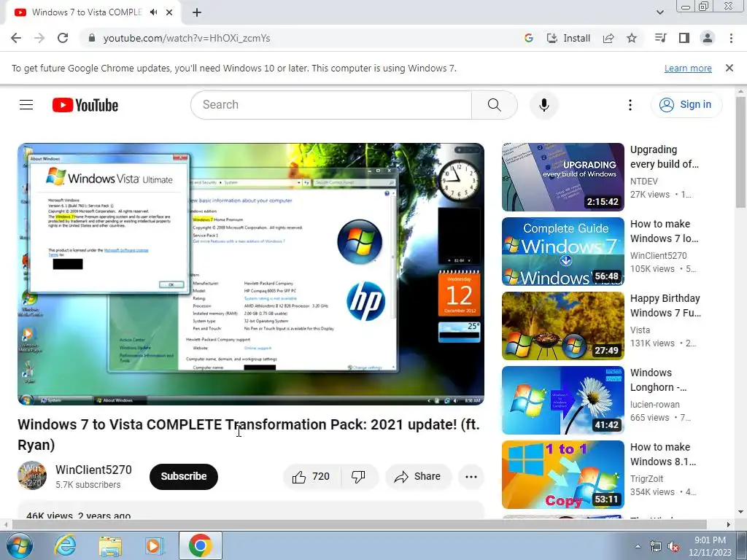Open the Chrome profile avatar
Viewport: 747px width, 560px height.
click(x=708, y=38)
